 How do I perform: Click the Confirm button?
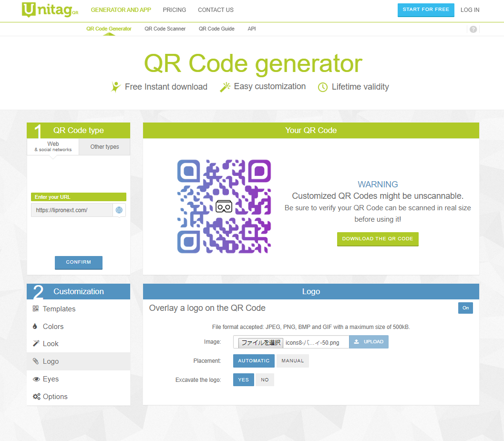point(78,262)
